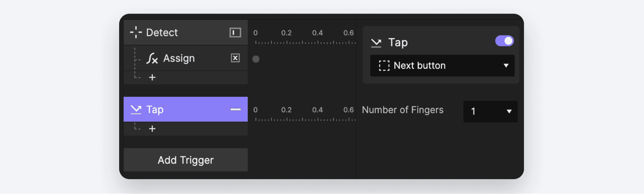
Task: Click the gray keyframe dot on the Assign timeline
Action: pyautogui.click(x=256, y=59)
